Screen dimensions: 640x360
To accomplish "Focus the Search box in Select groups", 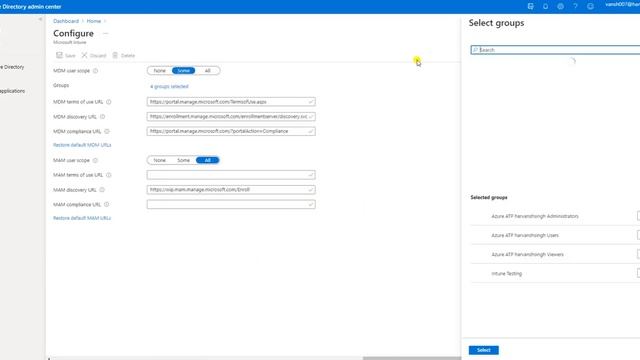I will [555, 50].
